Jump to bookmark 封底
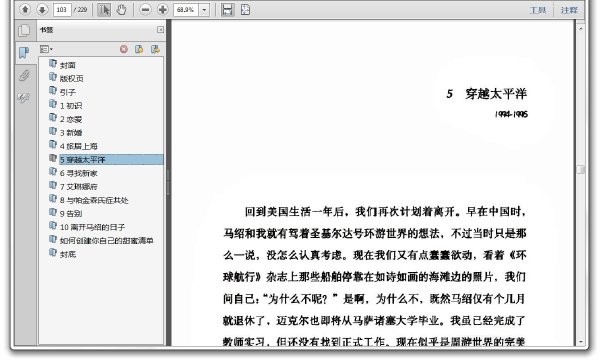Screen dimensions: 600x360 pos(67,254)
